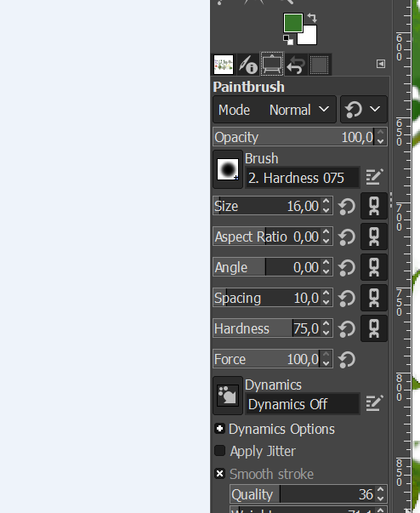
Task: Enable the Apply Jitter checkbox
Action: coord(220,451)
